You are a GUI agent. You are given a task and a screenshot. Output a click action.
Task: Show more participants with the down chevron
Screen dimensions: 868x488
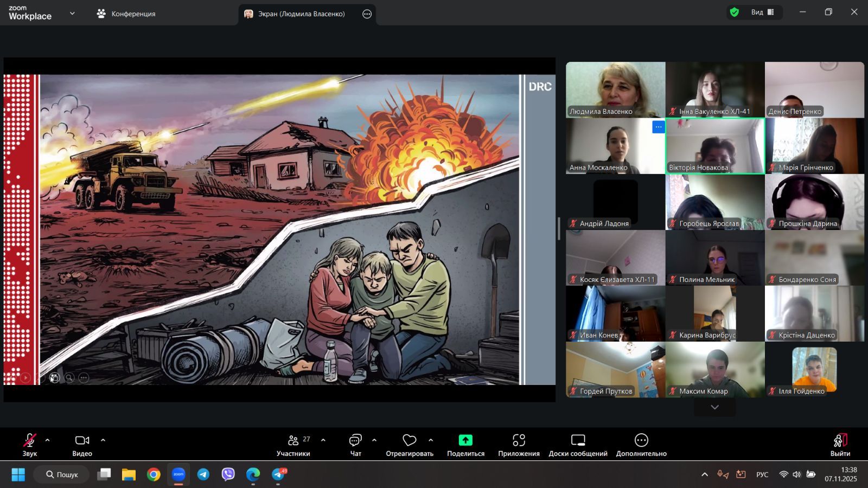pyautogui.click(x=714, y=407)
